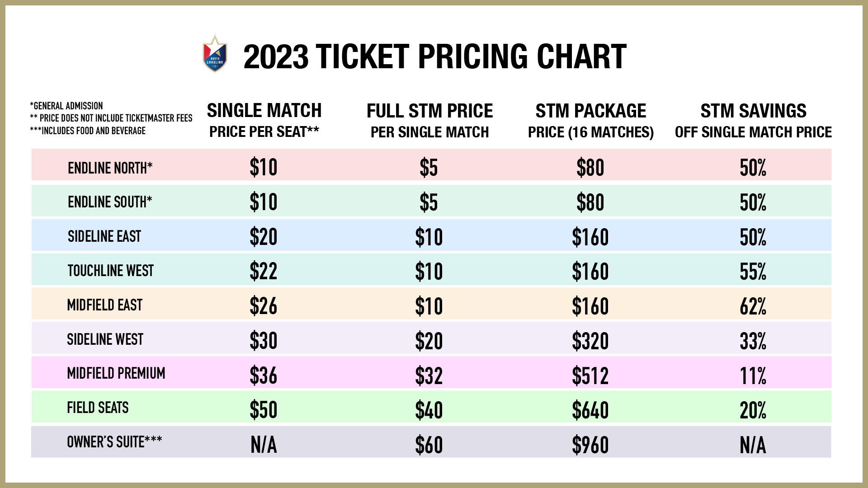Click the Field Seats row label
This screenshot has width=868, height=488.
[x=98, y=408]
